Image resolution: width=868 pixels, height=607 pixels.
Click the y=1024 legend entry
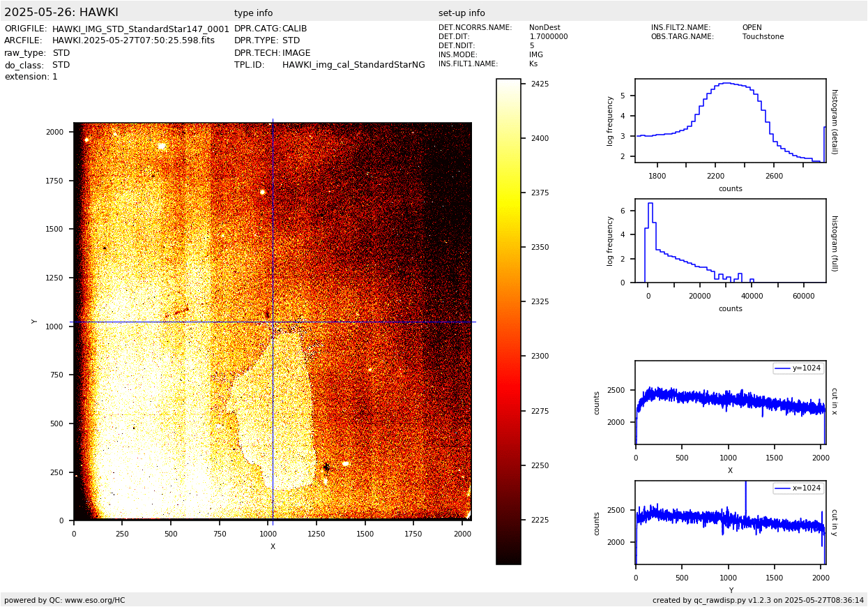click(x=798, y=368)
